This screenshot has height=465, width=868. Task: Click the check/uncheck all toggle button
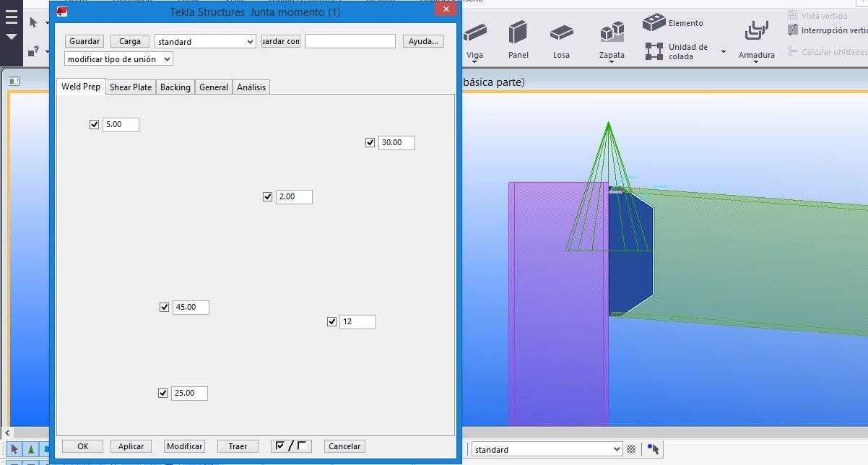(291, 446)
